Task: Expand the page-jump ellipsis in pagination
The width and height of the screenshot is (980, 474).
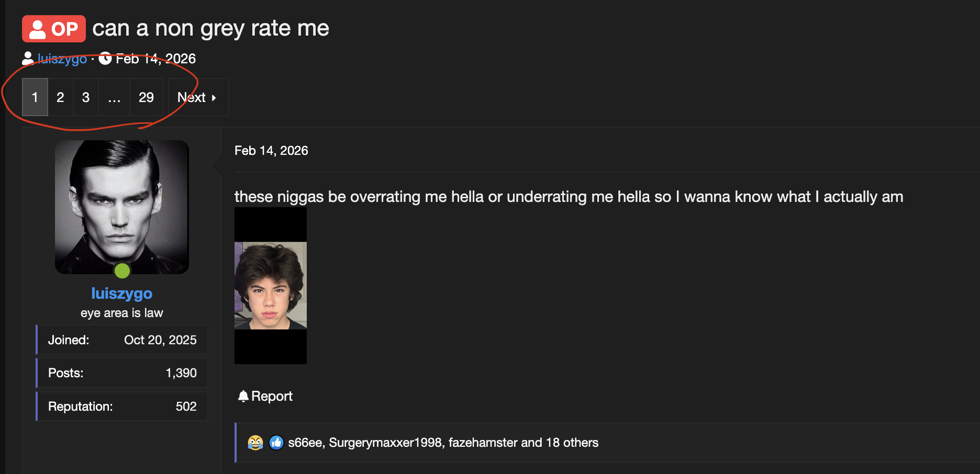Action: click(114, 97)
